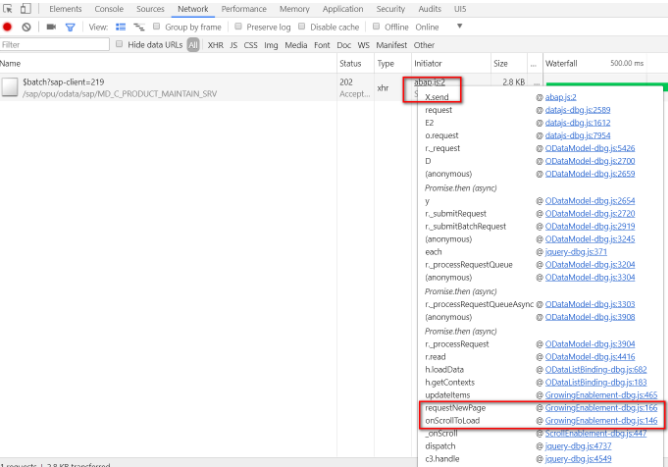Open the datajs-dbg.js:2589 link for request
Screen dimensions: 668x467
(x=577, y=110)
